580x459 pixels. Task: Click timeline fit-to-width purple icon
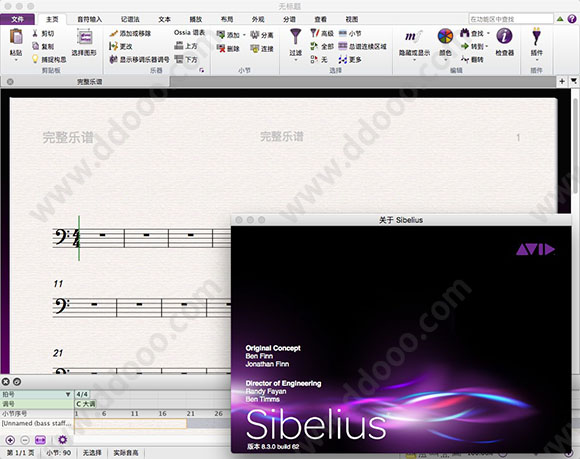[x=40, y=440]
